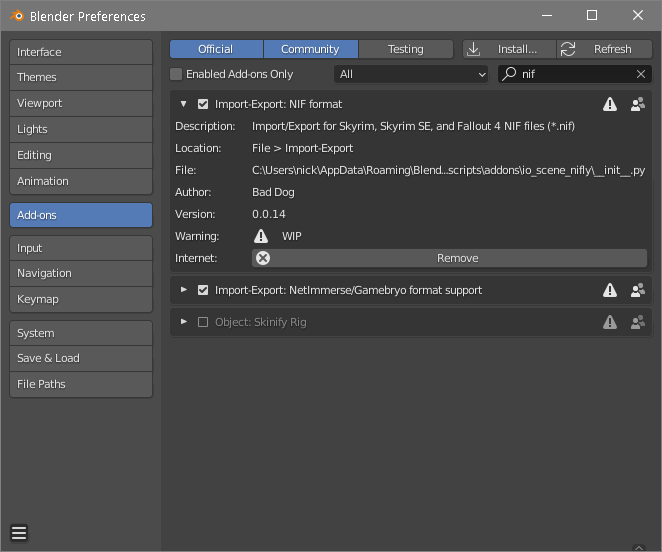Click community icon on NIF format row
Image resolution: width=662 pixels, height=552 pixels.
click(x=638, y=104)
